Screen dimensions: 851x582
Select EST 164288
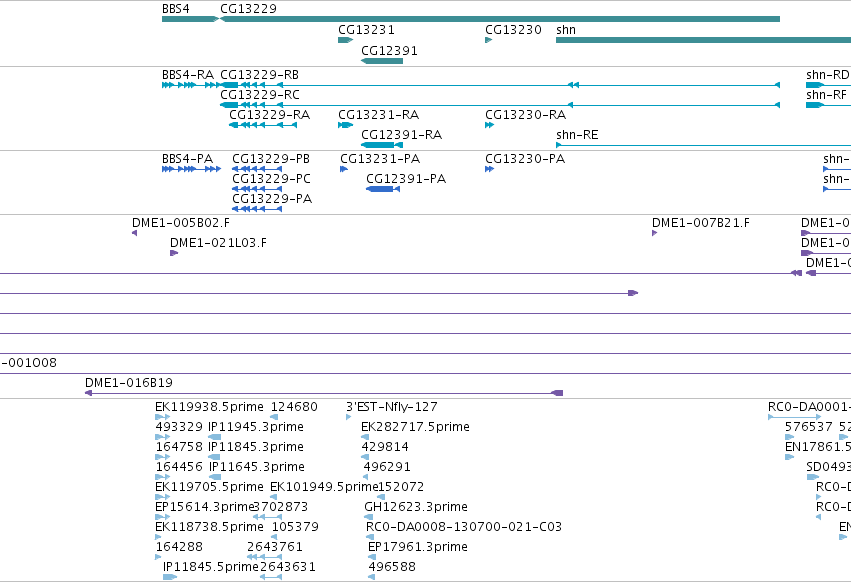(x=158, y=557)
